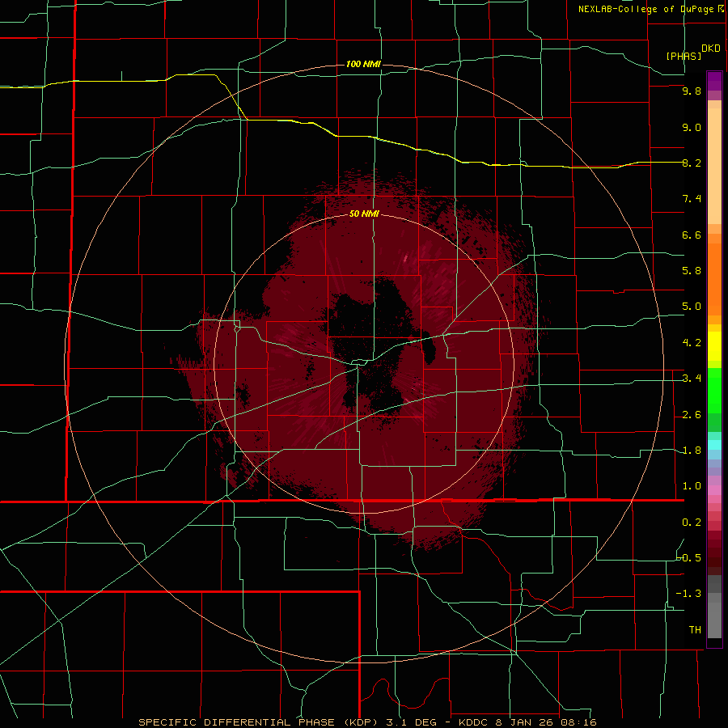Click the 50 NMI range ring label

pyautogui.click(x=364, y=214)
